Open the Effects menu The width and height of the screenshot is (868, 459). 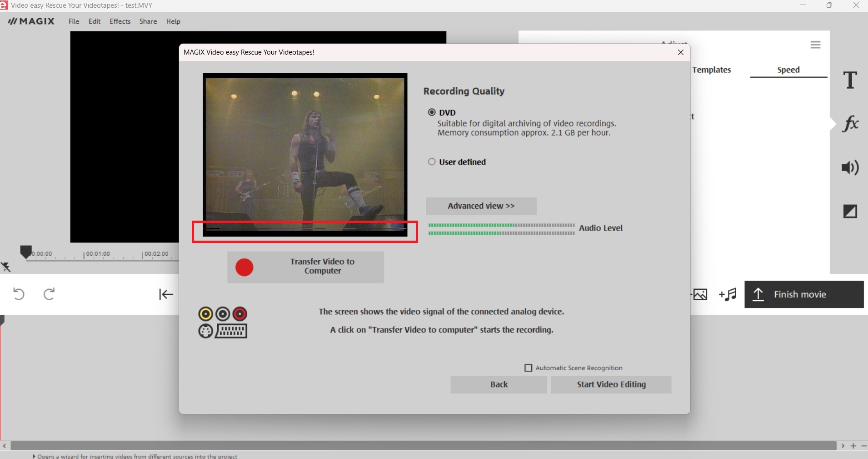click(x=120, y=21)
